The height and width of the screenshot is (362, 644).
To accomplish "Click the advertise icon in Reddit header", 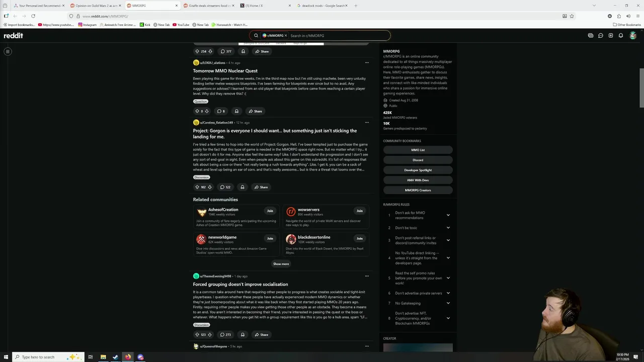I will (x=591, y=36).
